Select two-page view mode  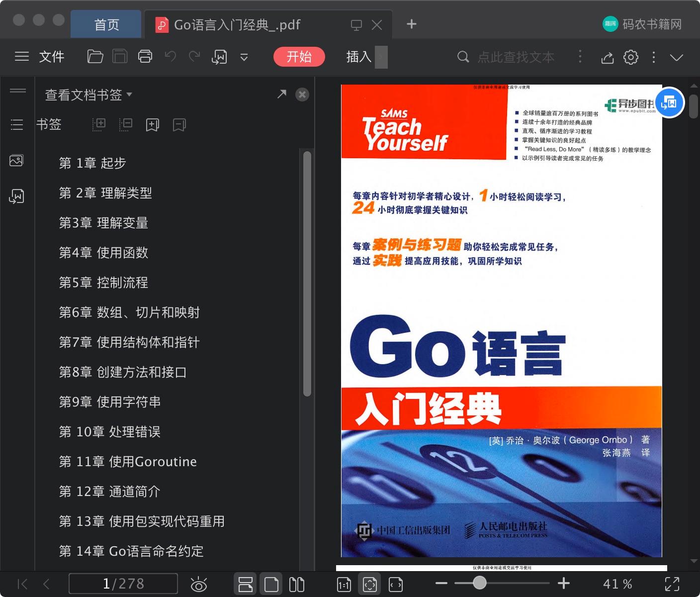297,584
